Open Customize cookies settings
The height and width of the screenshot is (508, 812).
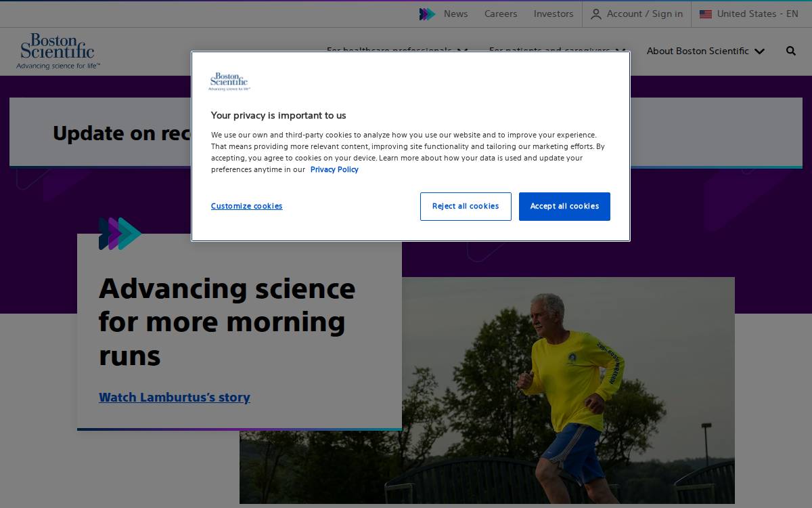[246, 206]
